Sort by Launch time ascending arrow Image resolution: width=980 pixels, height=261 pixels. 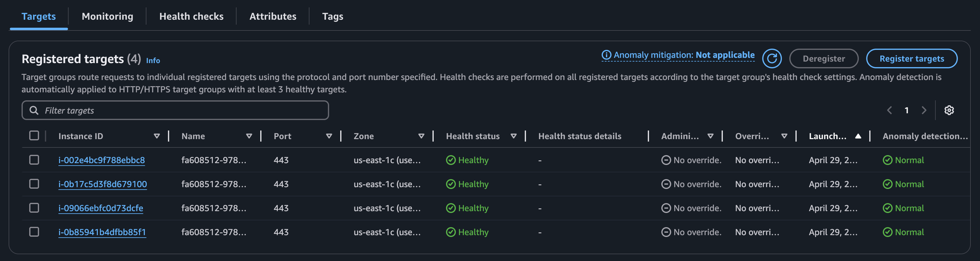point(858,136)
